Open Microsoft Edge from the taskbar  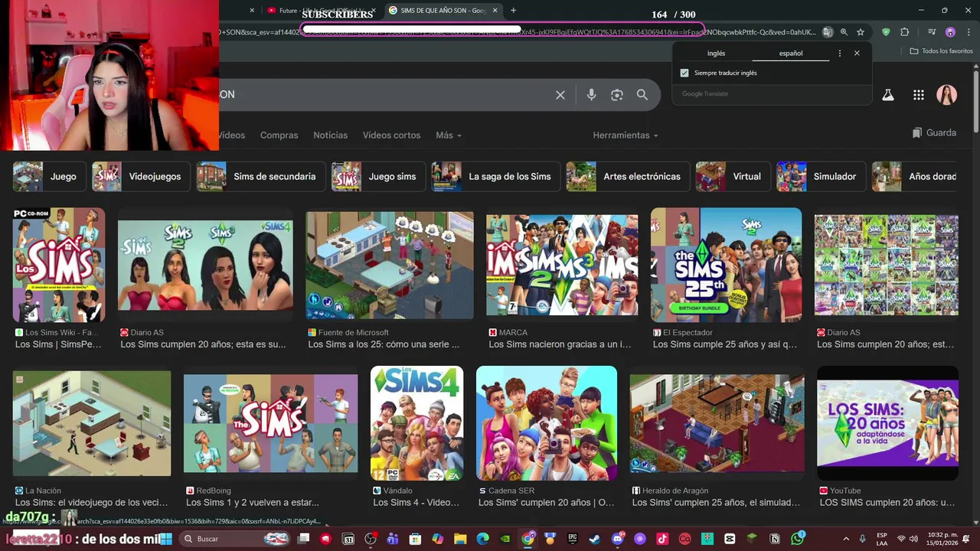[482, 539]
